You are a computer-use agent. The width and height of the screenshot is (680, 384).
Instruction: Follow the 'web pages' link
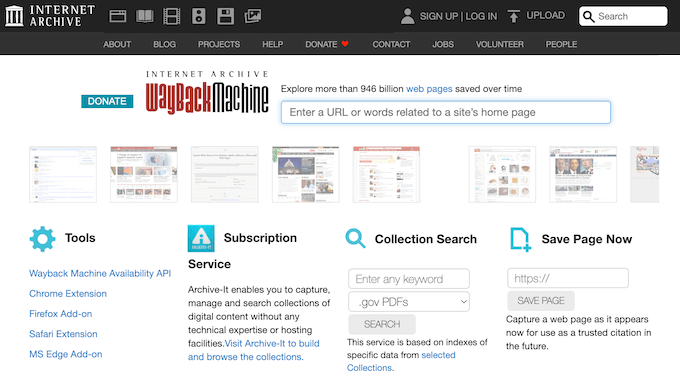coord(429,89)
